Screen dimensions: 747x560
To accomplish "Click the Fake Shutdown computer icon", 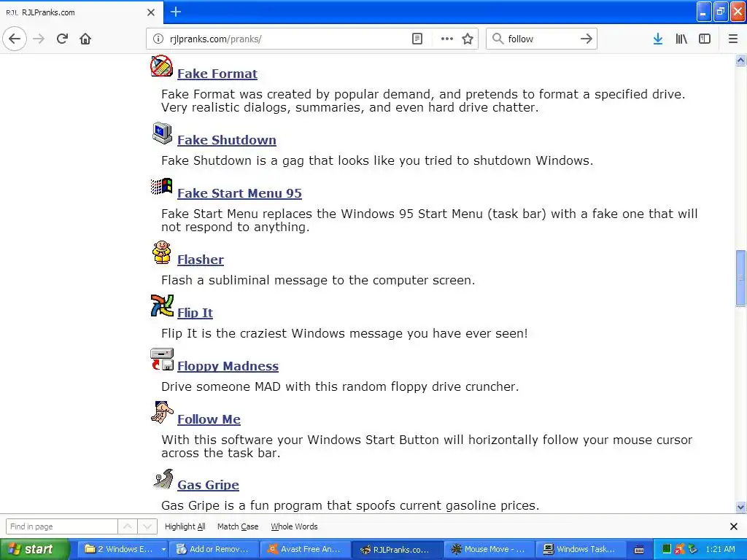I will pos(162,133).
